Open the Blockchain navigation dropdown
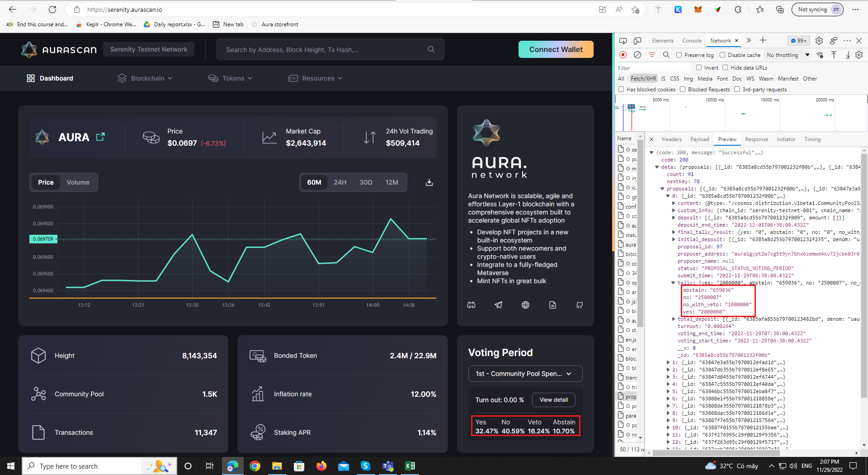This screenshot has height=475, width=868. [x=144, y=78]
